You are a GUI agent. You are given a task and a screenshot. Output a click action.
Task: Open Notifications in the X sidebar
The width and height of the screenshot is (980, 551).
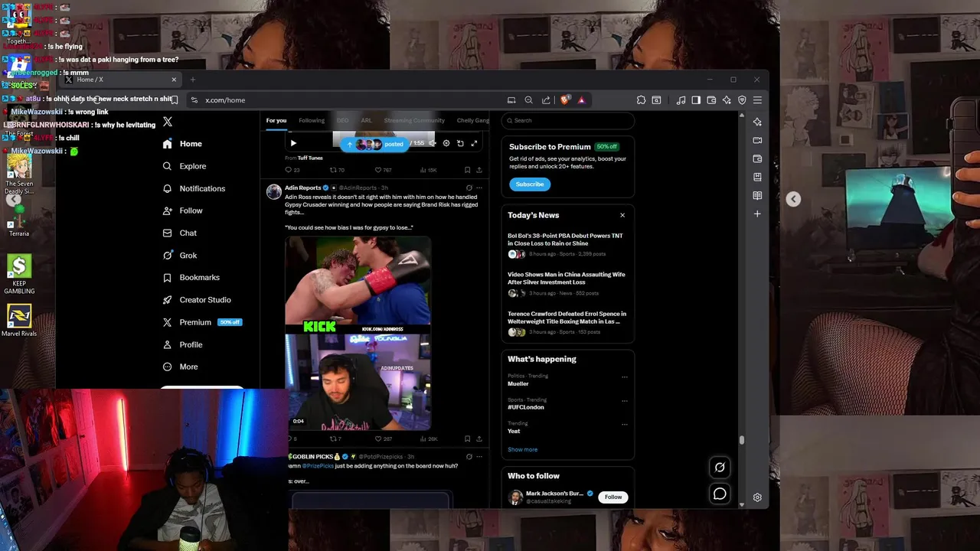(194, 188)
